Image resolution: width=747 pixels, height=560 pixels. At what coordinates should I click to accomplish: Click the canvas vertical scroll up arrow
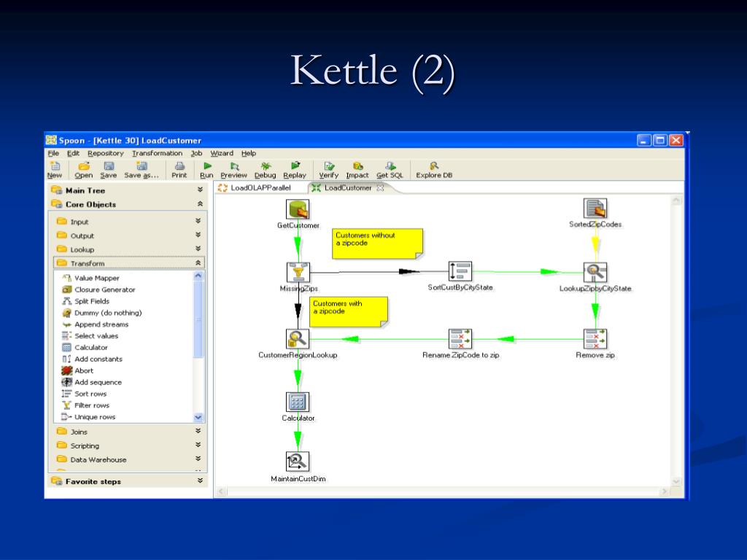pos(676,201)
